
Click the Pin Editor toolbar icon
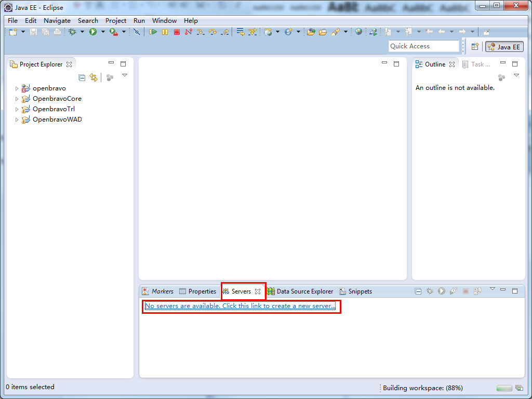(x=486, y=32)
